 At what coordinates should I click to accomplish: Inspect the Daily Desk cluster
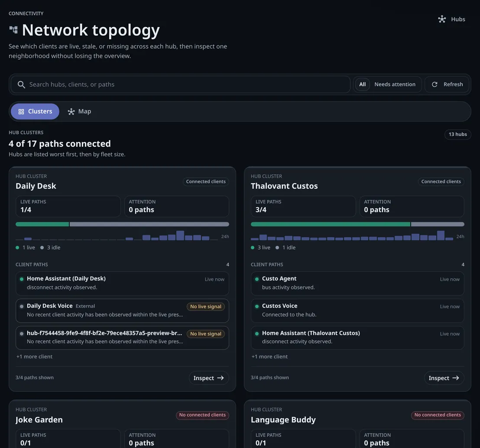coord(209,378)
